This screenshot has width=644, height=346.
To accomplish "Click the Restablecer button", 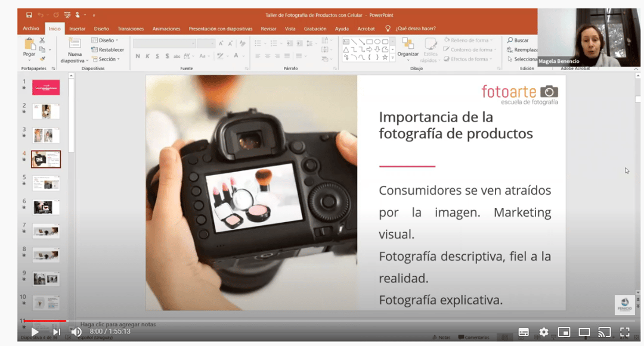I will [108, 50].
